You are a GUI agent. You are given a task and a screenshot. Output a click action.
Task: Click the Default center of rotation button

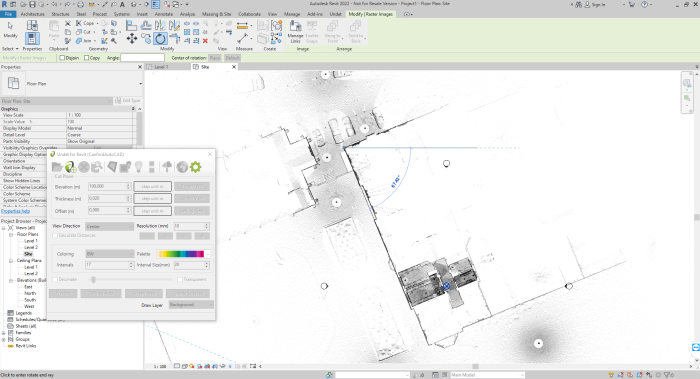click(232, 58)
